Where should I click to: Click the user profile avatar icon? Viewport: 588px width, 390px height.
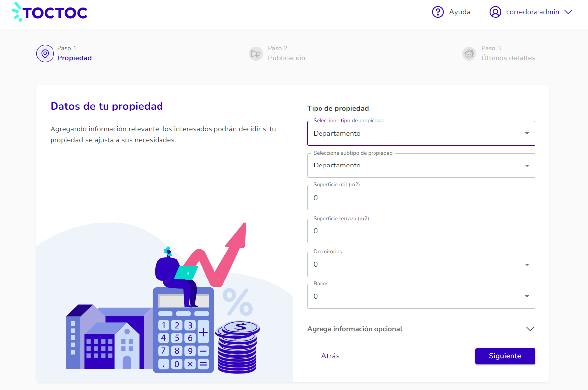(x=495, y=12)
